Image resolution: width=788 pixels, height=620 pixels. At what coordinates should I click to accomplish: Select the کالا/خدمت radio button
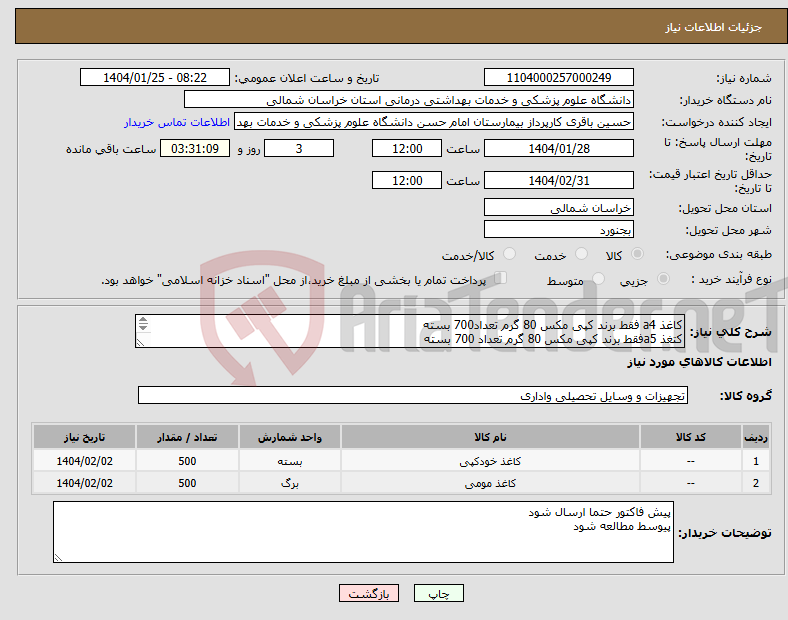point(510,254)
